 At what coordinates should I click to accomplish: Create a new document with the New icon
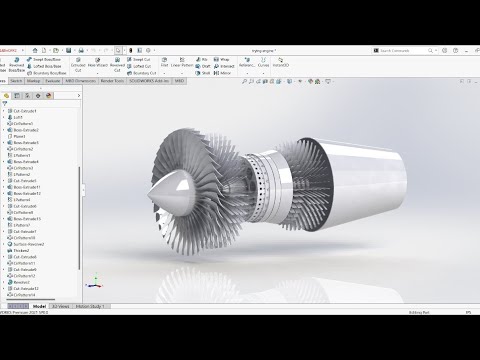point(44,50)
